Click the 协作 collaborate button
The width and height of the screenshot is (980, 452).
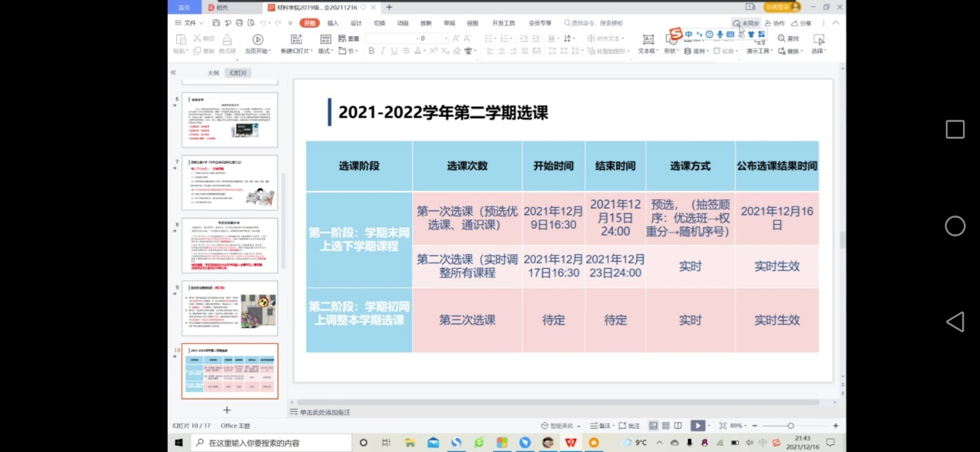(x=774, y=23)
